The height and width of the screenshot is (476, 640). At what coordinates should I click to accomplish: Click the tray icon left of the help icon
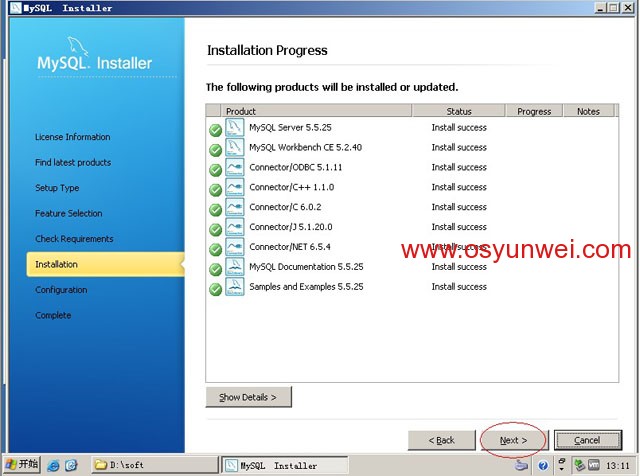tap(521, 465)
